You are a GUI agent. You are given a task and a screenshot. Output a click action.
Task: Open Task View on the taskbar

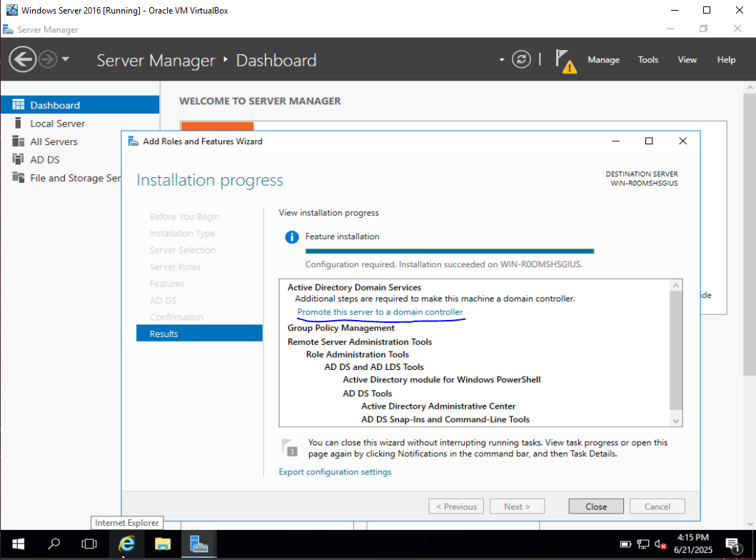(x=89, y=544)
